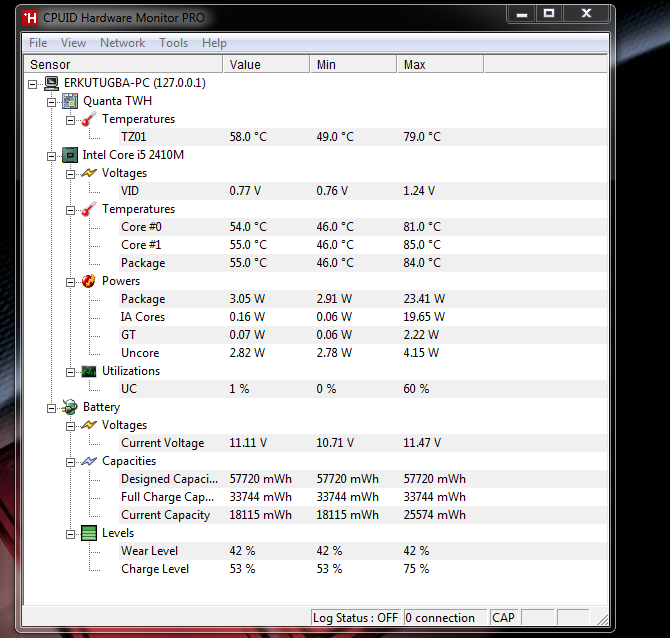The width and height of the screenshot is (670, 638).
Task: Minimize the Hardware Monitor window
Action: pyautogui.click(x=522, y=14)
